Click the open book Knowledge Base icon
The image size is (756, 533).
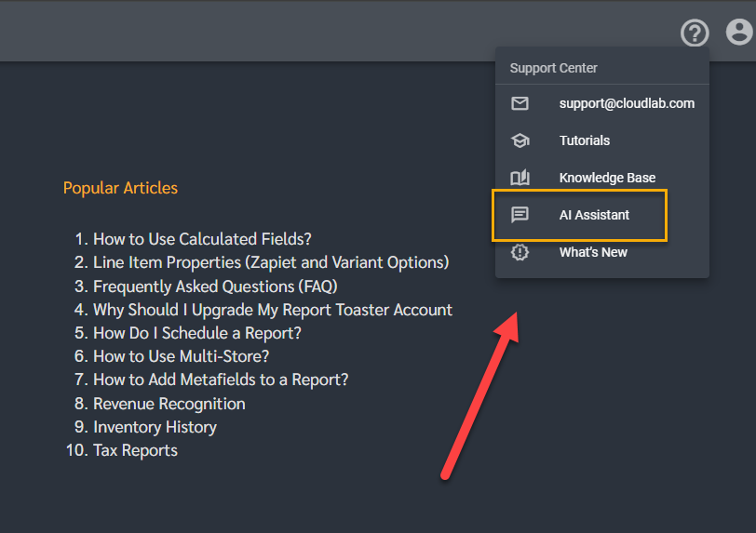[x=520, y=178]
